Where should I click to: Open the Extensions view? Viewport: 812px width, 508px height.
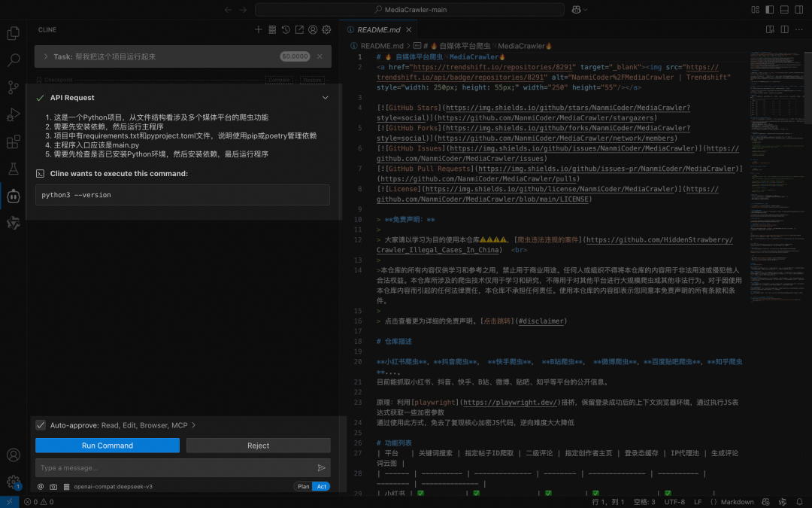click(14, 141)
